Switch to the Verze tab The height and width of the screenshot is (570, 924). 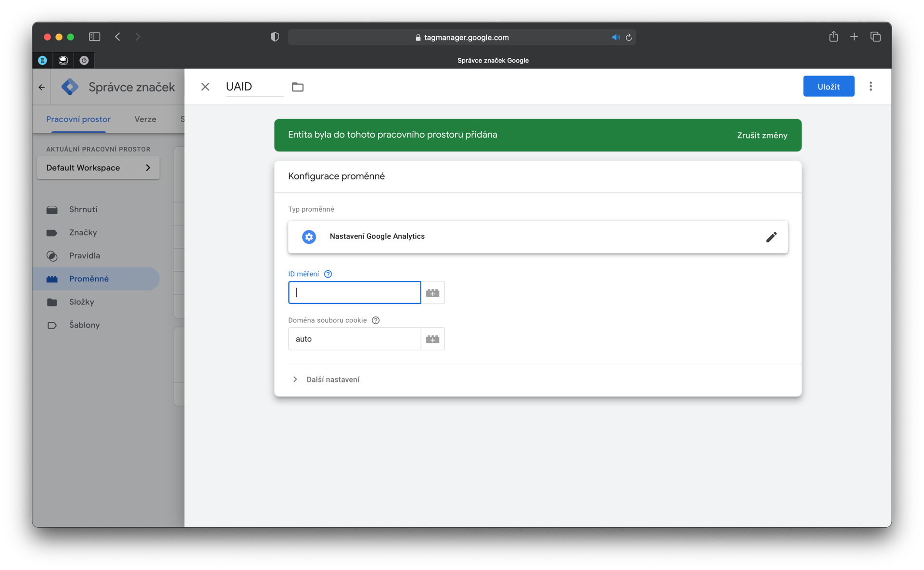[145, 119]
